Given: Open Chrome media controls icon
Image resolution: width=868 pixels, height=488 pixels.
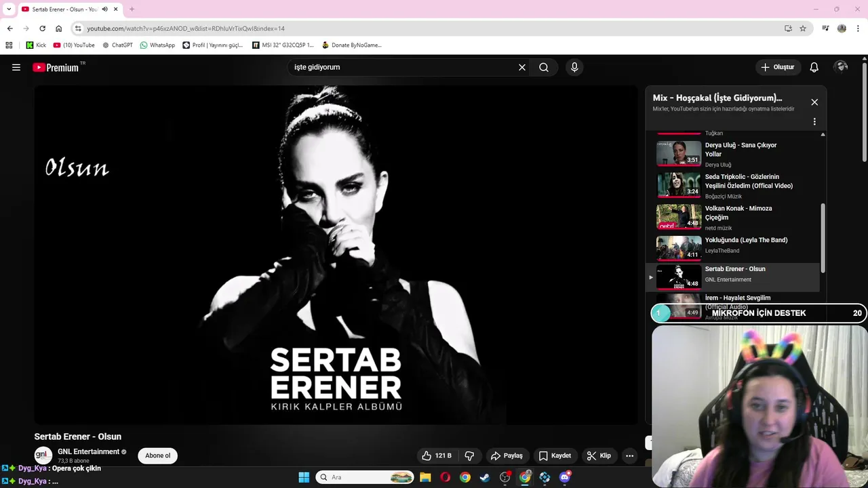Looking at the screenshot, I should click(x=825, y=28).
